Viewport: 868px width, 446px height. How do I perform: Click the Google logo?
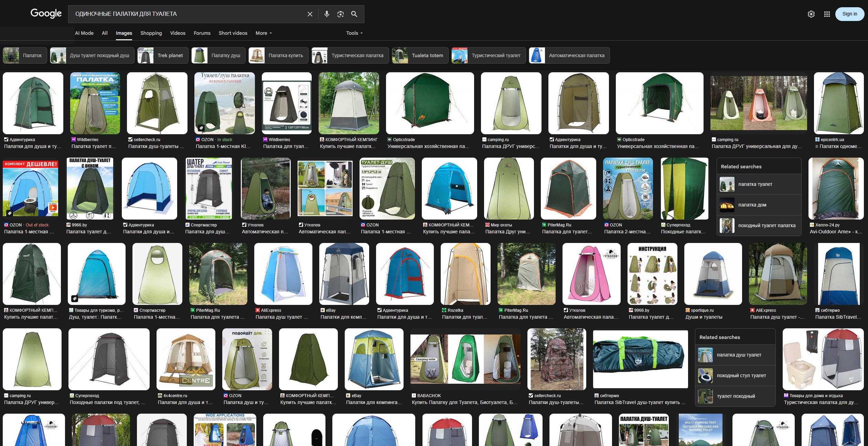[46, 14]
